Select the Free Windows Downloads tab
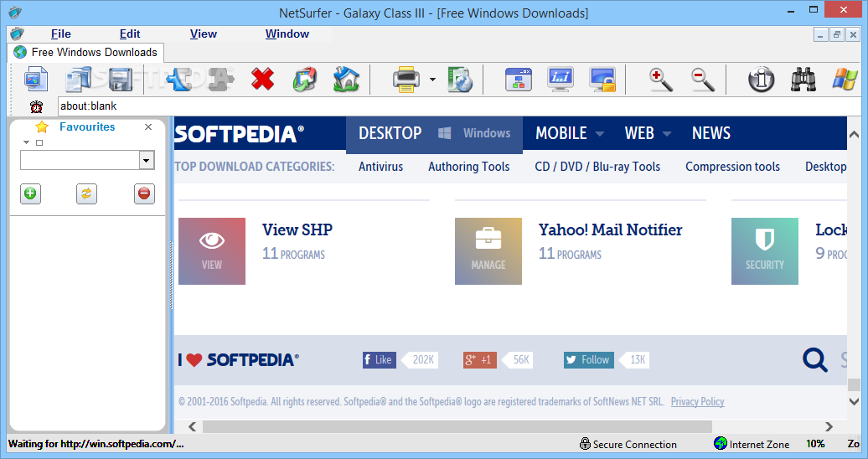Viewport: 868px width, 459px height. [85, 52]
